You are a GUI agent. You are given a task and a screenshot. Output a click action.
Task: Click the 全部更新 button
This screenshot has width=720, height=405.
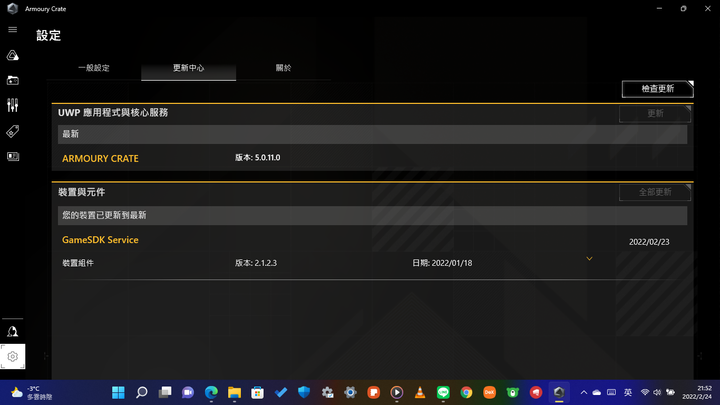[x=655, y=192]
